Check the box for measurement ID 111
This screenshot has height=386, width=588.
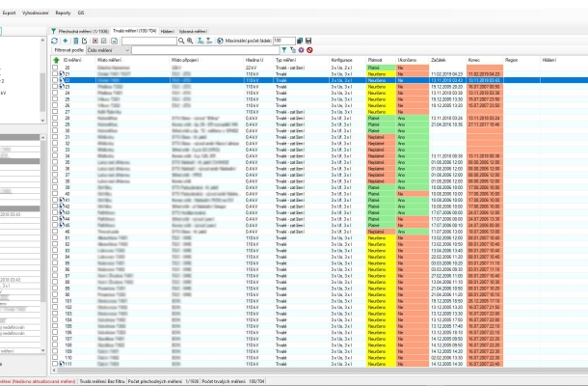point(55,364)
